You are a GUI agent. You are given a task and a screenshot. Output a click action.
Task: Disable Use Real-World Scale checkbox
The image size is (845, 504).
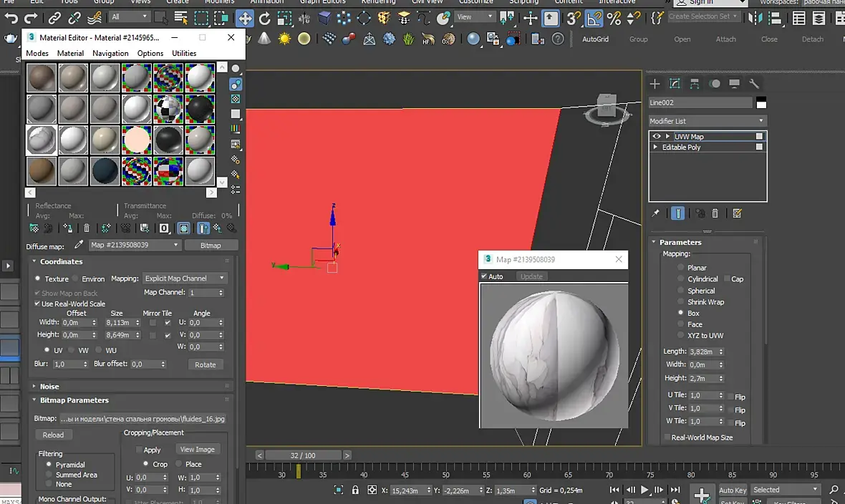coord(37,304)
